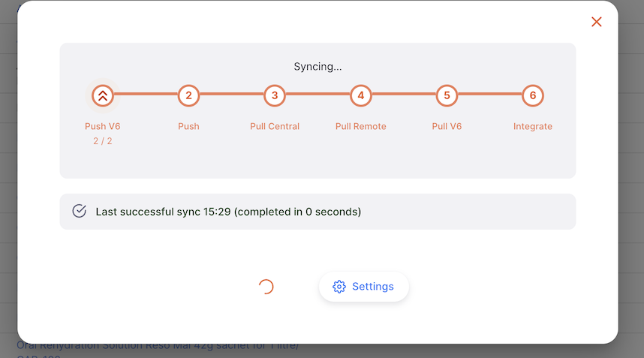Click the Pull Central step label
The image size is (644, 358).
[275, 126]
